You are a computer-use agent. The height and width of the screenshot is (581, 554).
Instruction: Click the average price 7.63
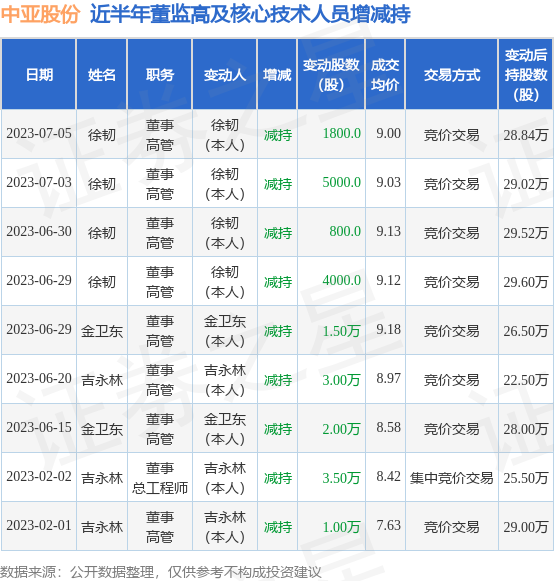click(388, 525)
